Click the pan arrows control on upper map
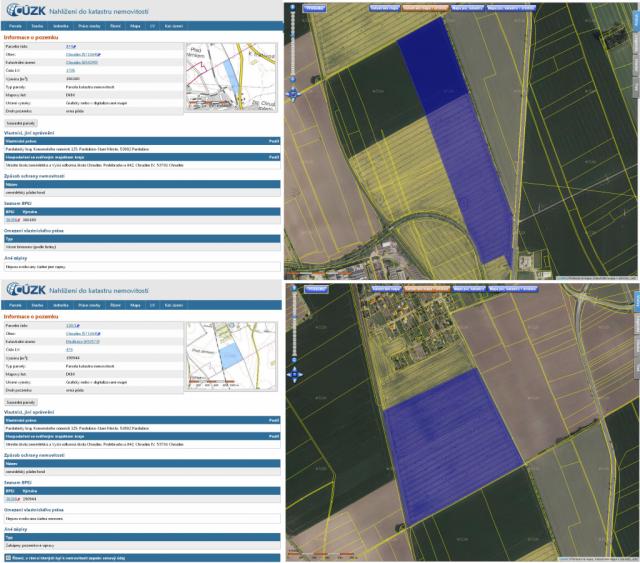 point(292,94)
